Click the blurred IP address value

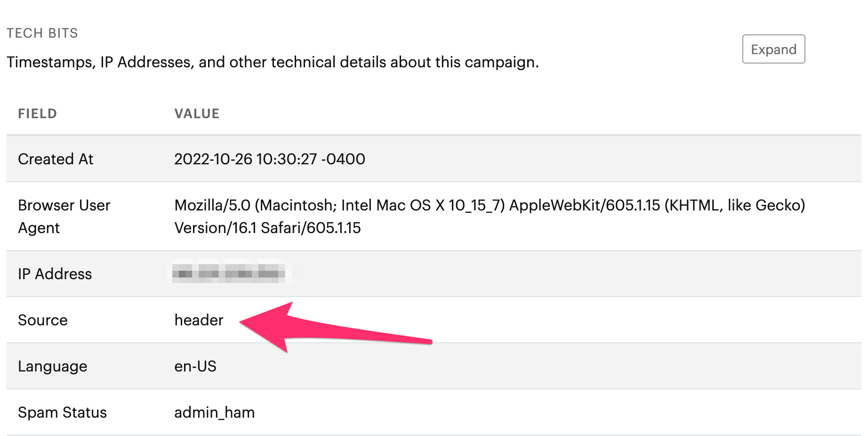(x=229, y=271)
